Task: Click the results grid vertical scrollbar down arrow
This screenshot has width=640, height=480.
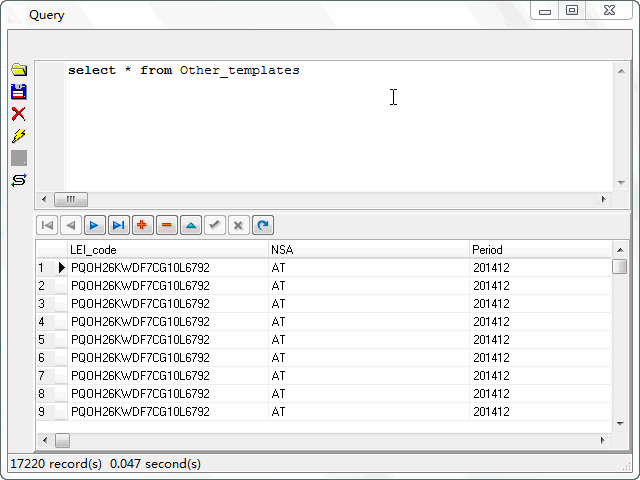Action: 620,423
